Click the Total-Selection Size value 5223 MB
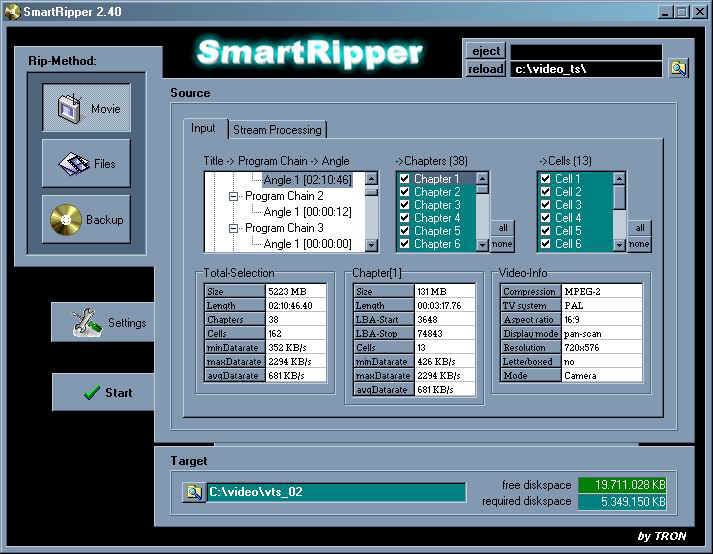 coord(296,292)
